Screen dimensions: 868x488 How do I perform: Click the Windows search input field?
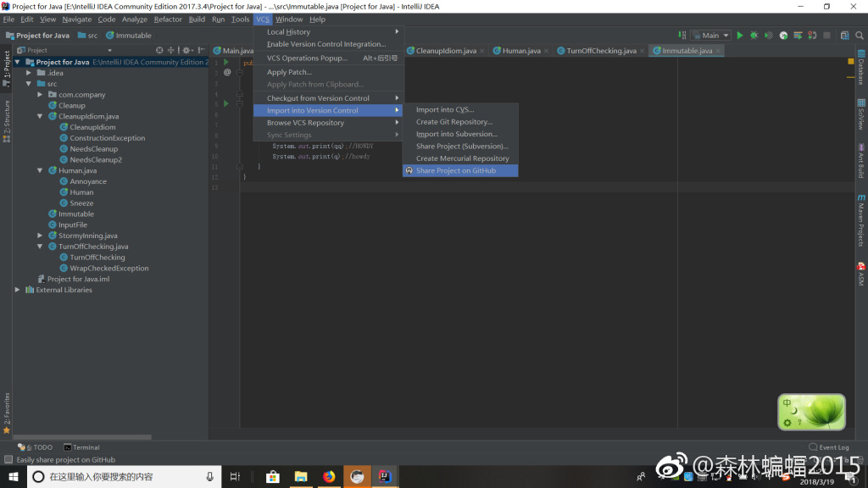pyautogui.click(x=124, y=476)
